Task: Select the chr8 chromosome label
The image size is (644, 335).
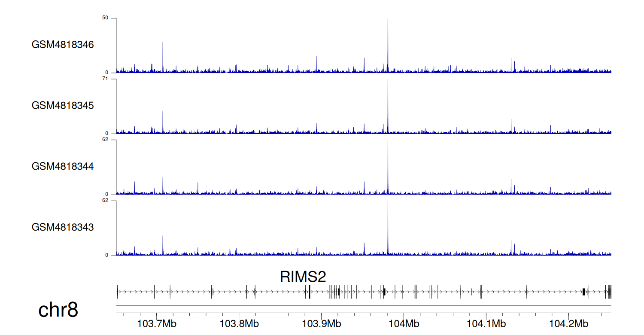Action: [x=58, y=310]
